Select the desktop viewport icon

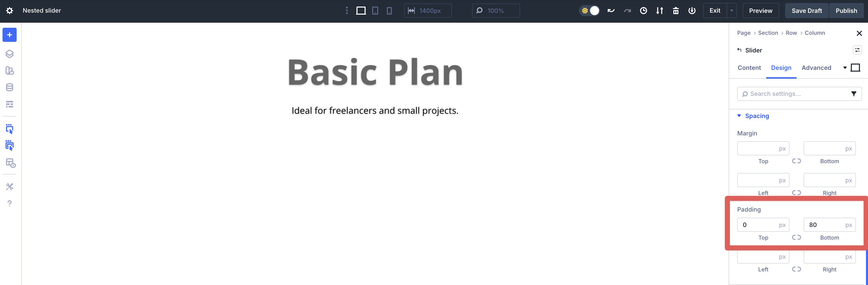pyautogui.click(x=361, y=10)
